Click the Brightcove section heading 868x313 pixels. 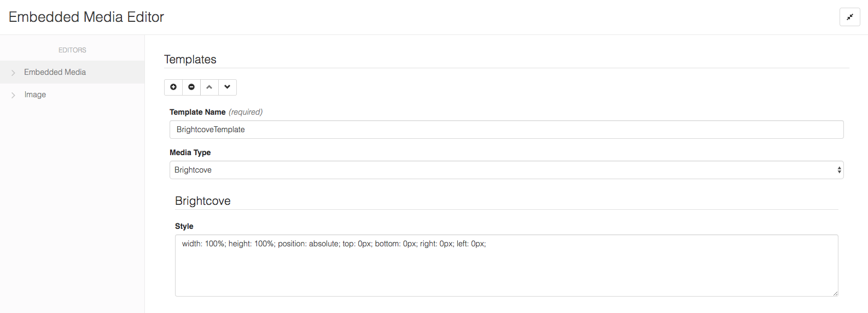203,201
